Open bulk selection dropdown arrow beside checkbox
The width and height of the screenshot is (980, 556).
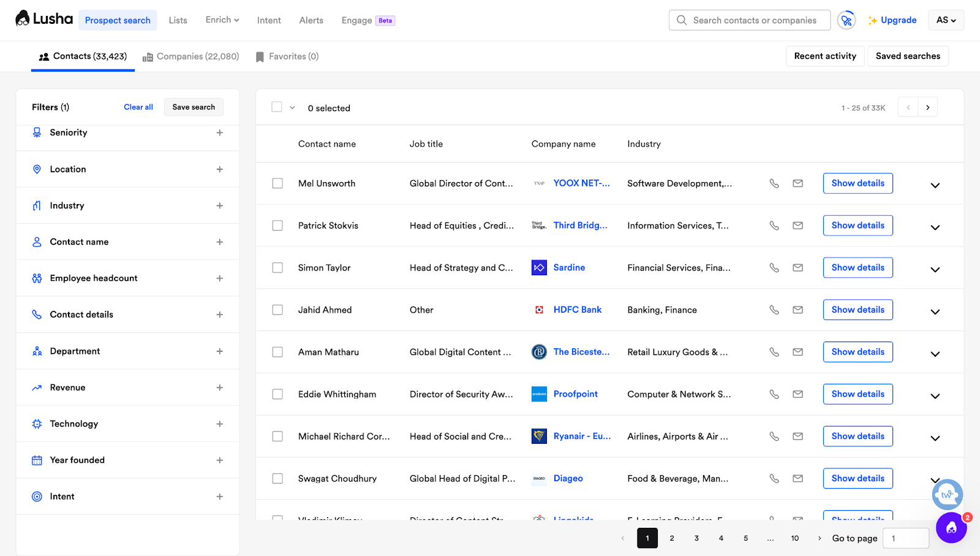tap(292, 108)
